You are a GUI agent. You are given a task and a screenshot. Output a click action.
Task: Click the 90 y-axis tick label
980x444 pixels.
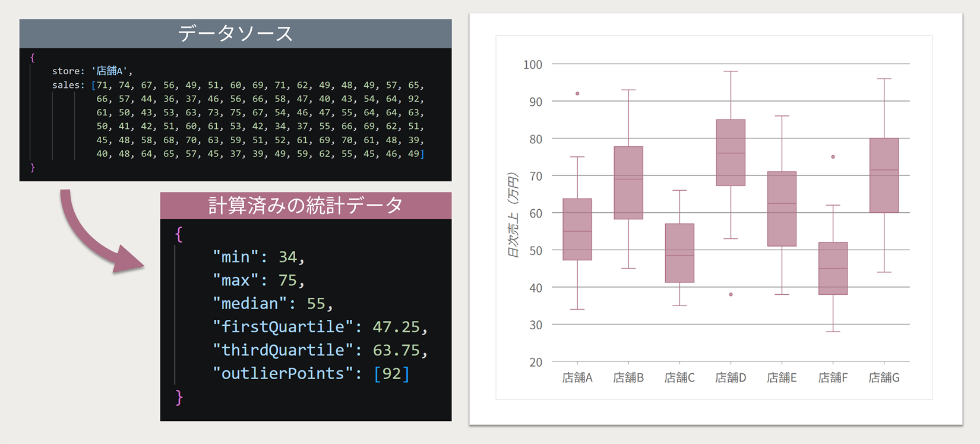(x=536, y=102)
